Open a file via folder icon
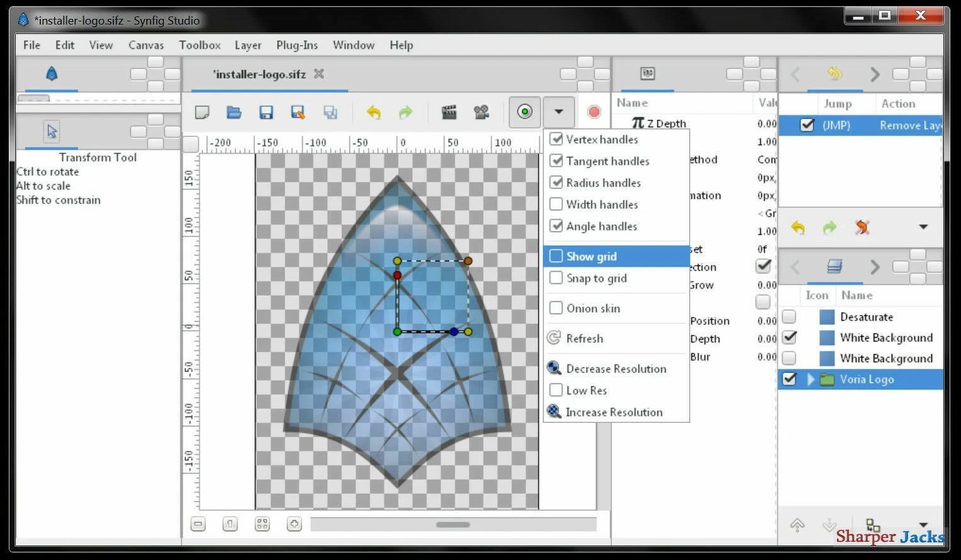The height and width of the screenshot is (560, 961). (x=234, y=112)
